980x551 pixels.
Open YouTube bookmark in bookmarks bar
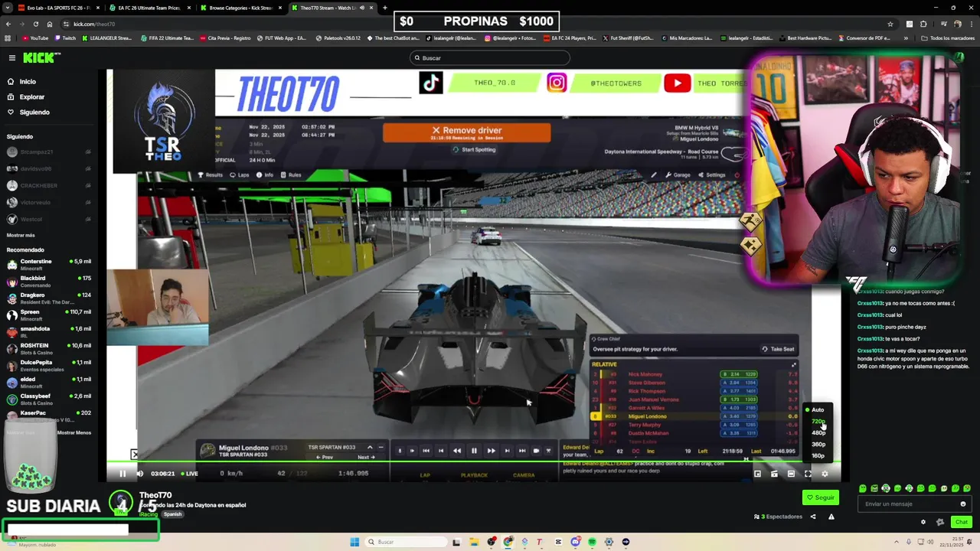pos(35,37)
